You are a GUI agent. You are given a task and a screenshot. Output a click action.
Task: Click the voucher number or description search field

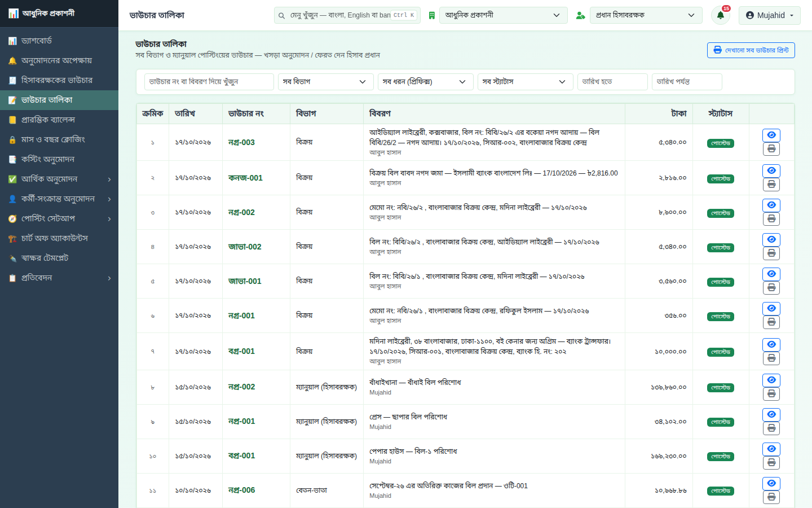click(209, 82)
